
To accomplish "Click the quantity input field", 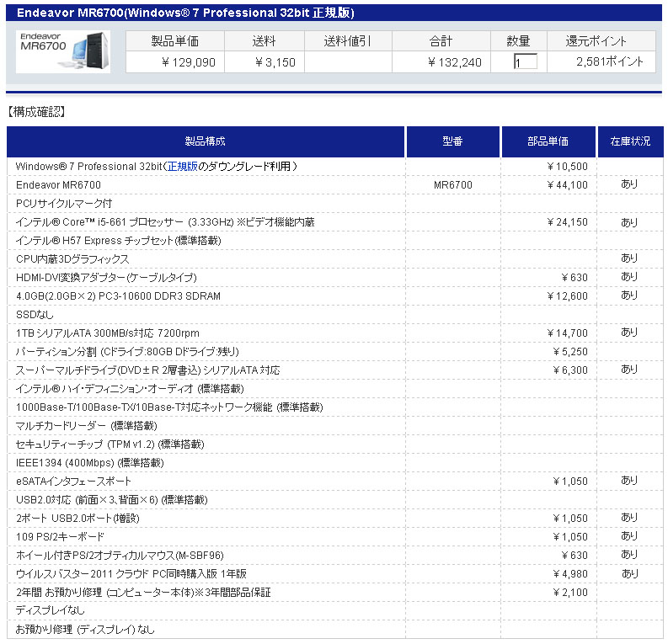I will 525,62.
